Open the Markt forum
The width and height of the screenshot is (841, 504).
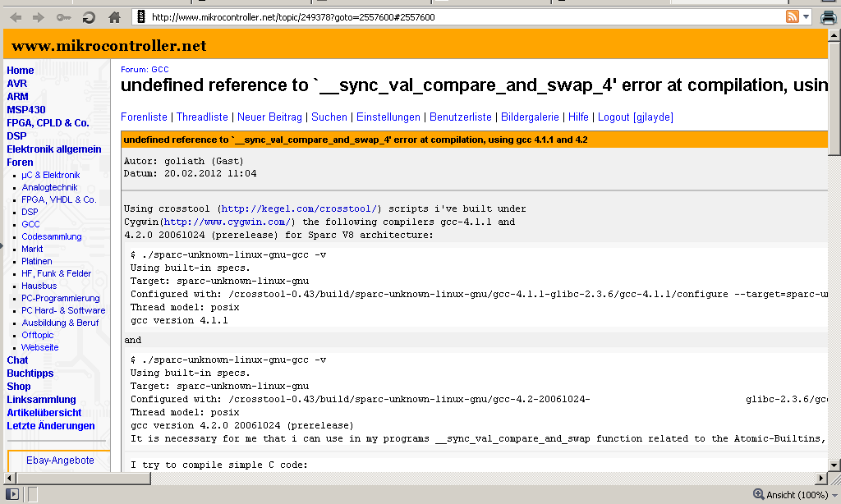[32, 250]
